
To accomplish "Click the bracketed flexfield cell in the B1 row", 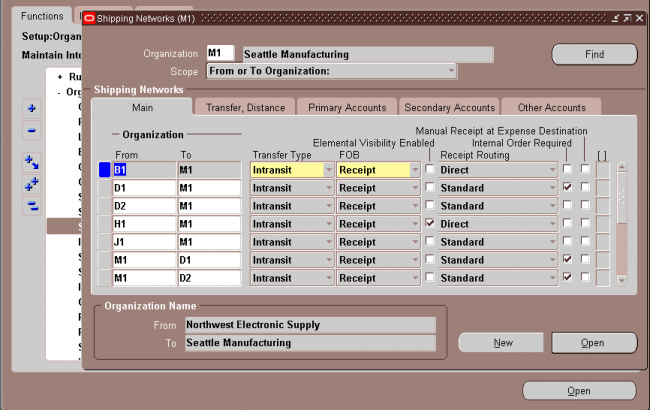I will (x=603, y=170).
